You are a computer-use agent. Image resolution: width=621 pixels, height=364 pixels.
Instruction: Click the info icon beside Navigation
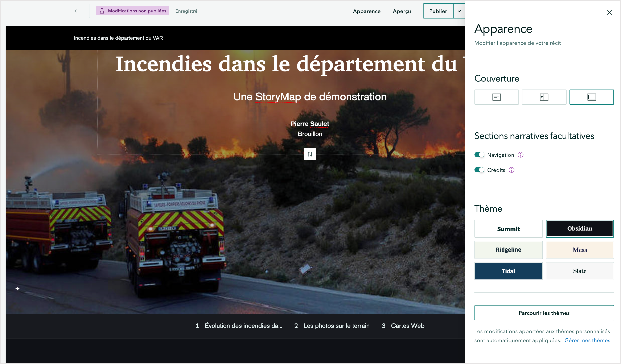point(521,155)
